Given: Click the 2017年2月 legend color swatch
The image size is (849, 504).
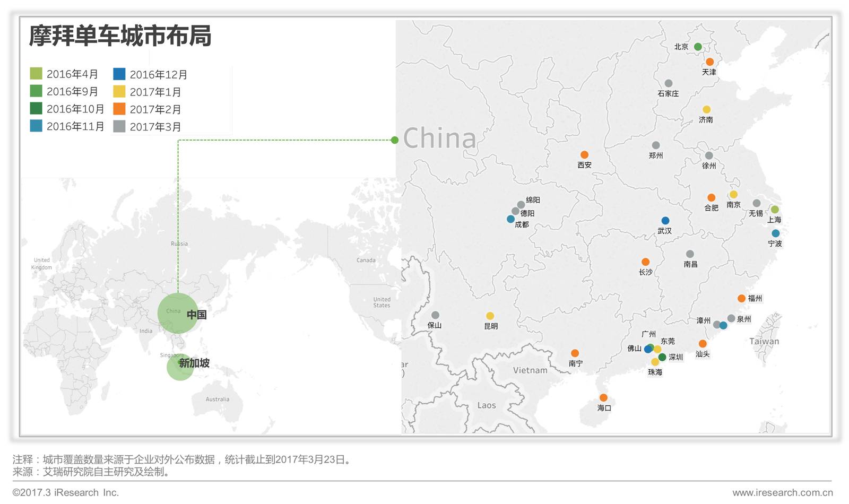Looking at the screenshot, I should tap(119, 109).
